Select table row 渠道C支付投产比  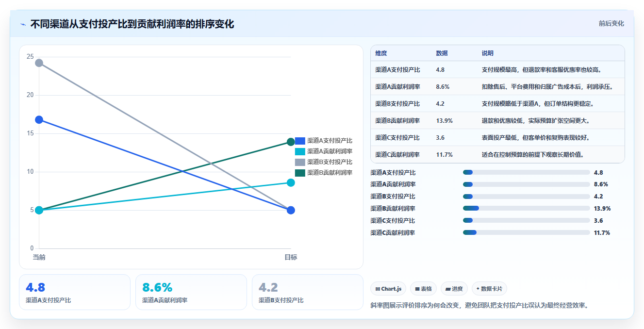(497, 138)
